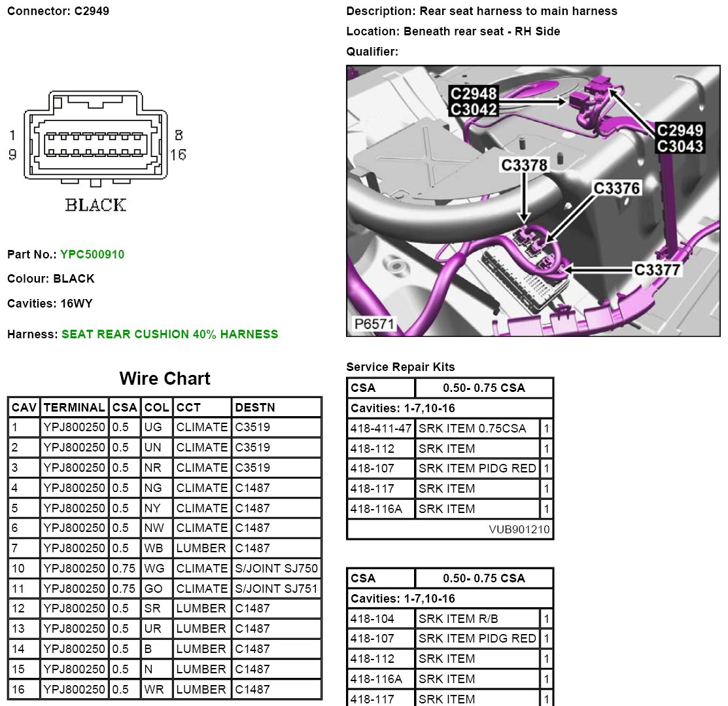Click the C3378 connector callout

pyautogui.click(x=524, y=166)
